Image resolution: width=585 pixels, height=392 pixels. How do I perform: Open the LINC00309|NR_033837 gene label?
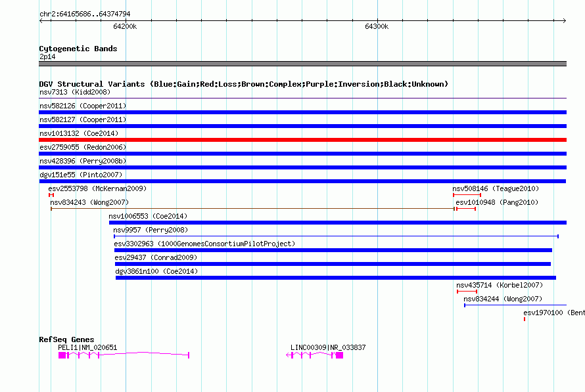click(x=328, y=347)
